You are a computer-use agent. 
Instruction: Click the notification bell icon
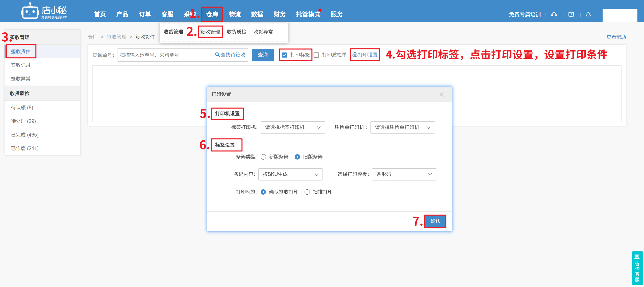(x=588, y=15)
